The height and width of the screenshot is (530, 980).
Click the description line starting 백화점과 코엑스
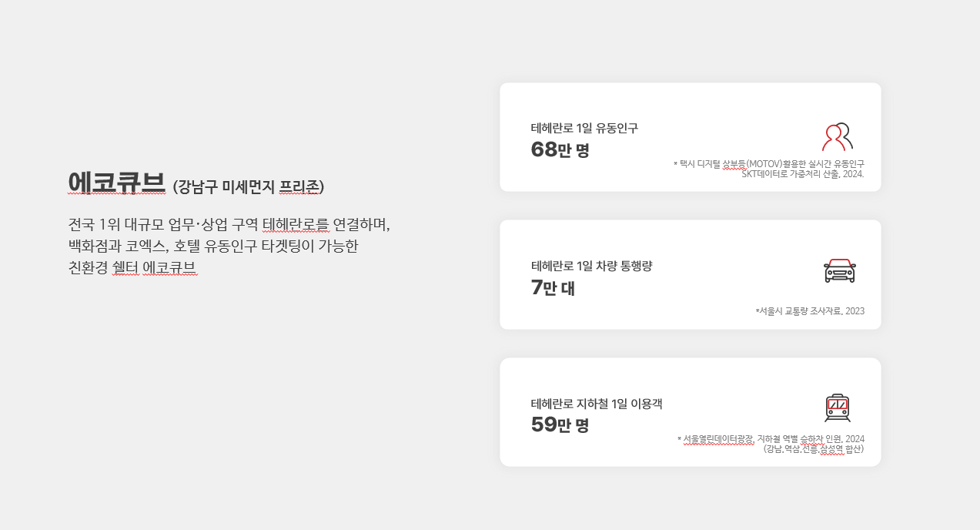213,247
